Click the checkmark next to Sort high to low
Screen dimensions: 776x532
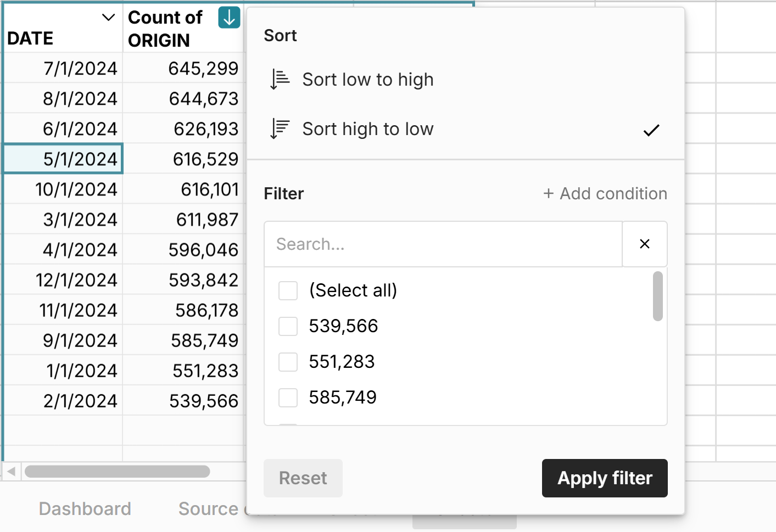(x=651, y=130)
